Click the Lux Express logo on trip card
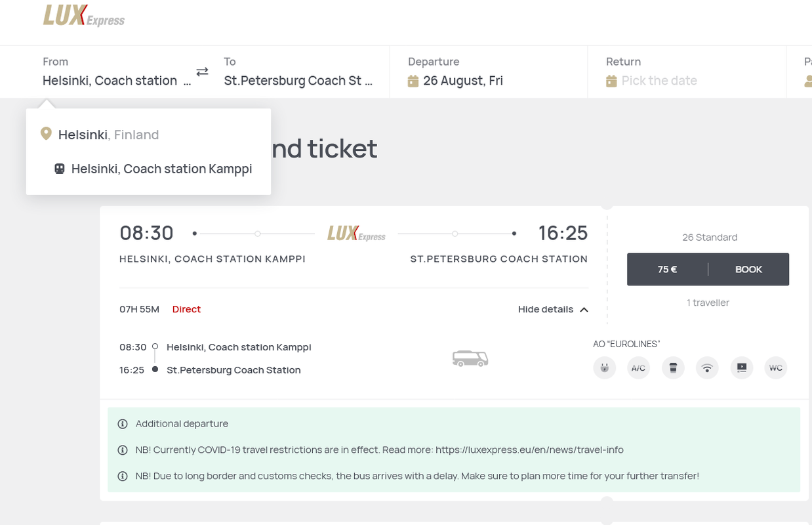The image size is (812, 525). (x=356, y=233)
